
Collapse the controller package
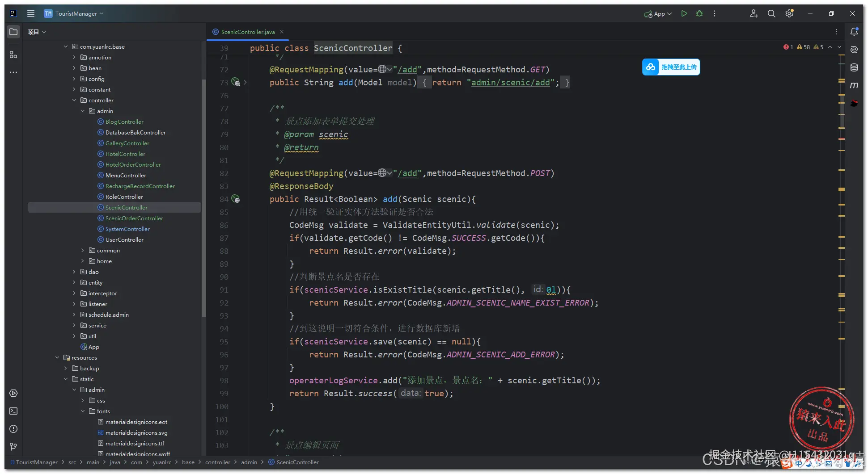pos(74,100)
